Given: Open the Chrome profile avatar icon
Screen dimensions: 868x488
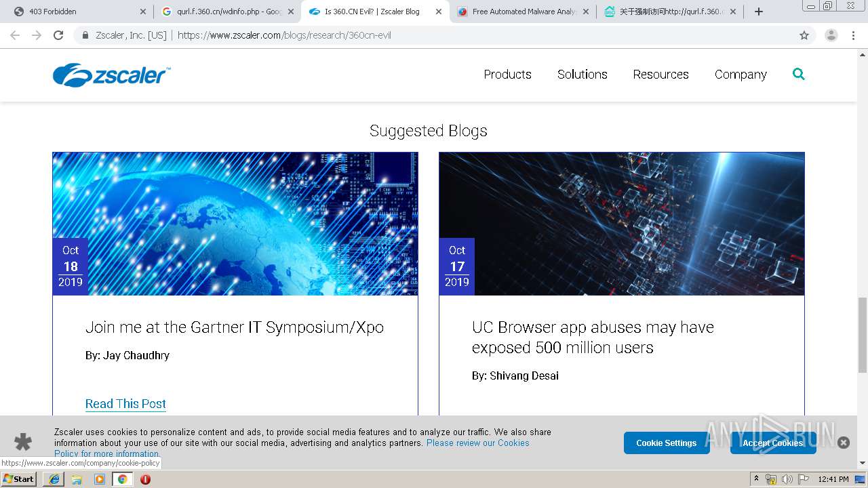Looking at the screenshot, I should click(x=831, y=35).
